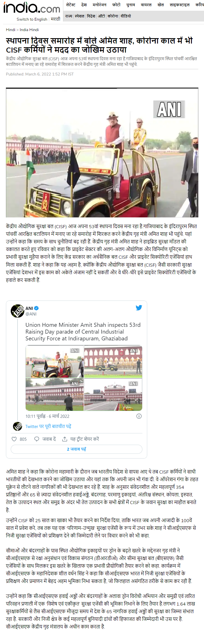204x644 pixels.
Task: Open the india.com logo homepage
Action: tap(32, 8)
